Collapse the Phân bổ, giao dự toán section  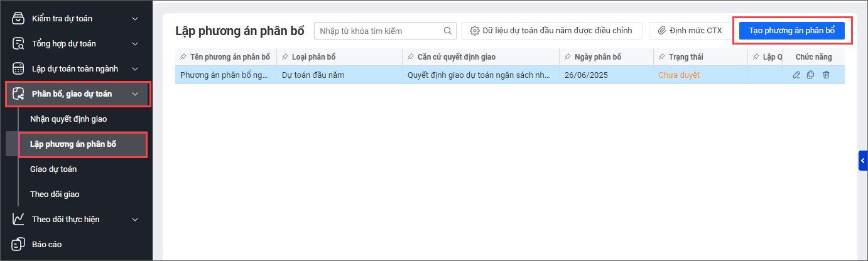(x=135, y=94)
